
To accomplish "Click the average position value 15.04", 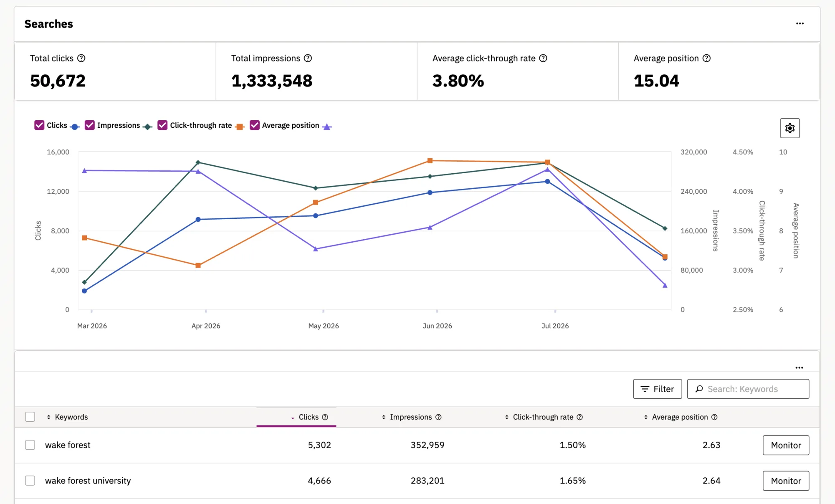I will 656,81.
